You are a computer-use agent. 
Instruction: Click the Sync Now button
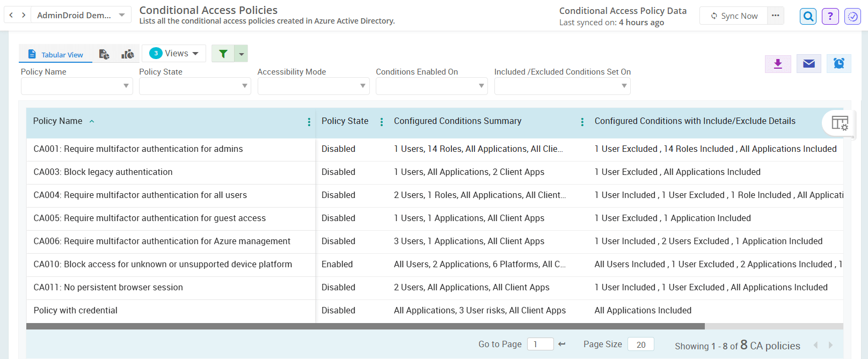point(733,16)
